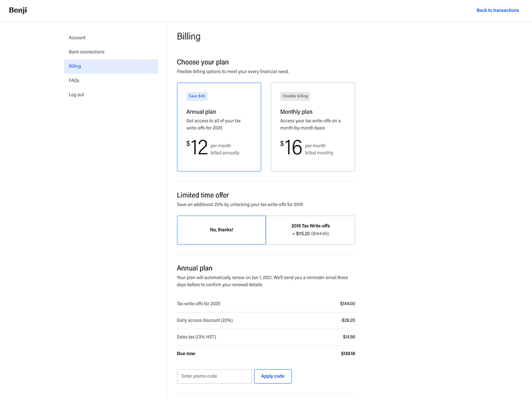Click the Tax write-offs for 2020 row
Image resolution: width=532 pixels, height=399 pixels.
[266, 304]
